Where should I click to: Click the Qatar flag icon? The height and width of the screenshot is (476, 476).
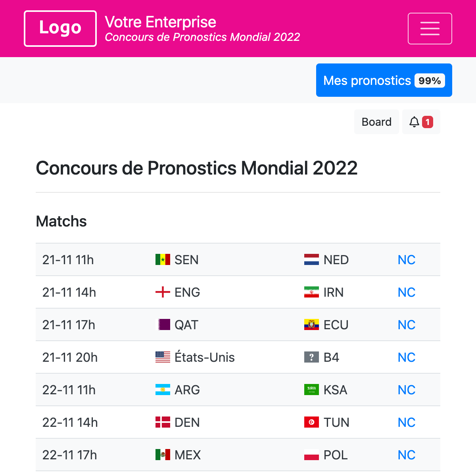163,324
